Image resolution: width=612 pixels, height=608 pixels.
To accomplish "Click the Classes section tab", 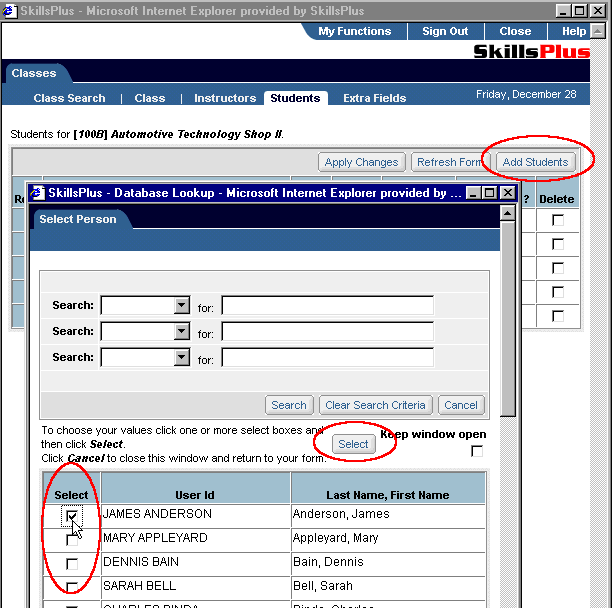I will (x=34, y=73).
